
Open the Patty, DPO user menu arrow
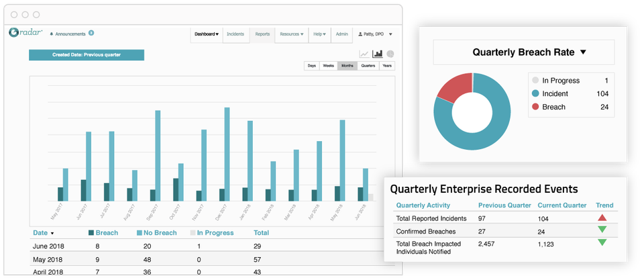pos(390,34)
